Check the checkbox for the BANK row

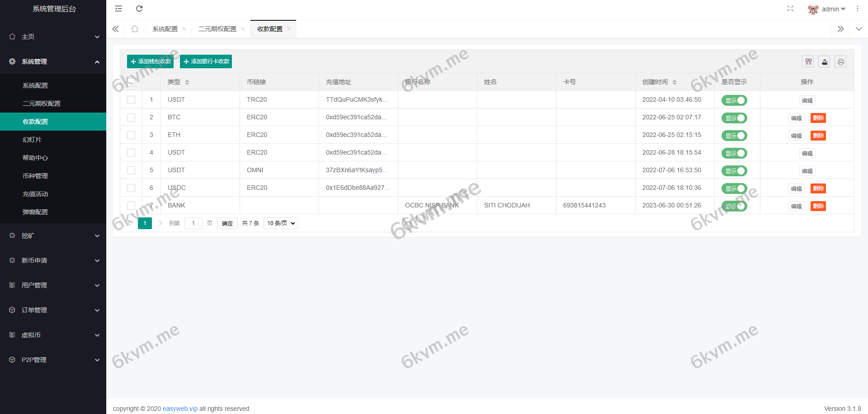131,205
